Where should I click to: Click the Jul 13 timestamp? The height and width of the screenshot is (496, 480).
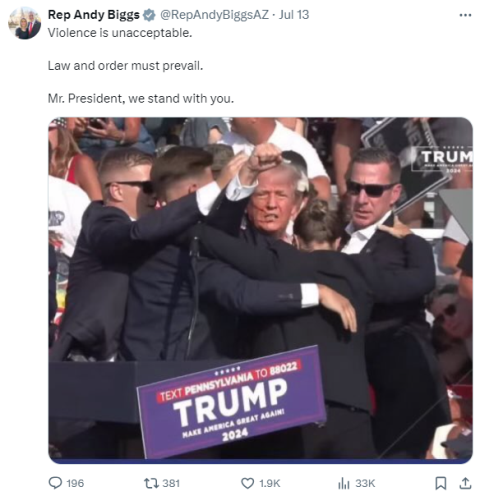tap(294, 15)
